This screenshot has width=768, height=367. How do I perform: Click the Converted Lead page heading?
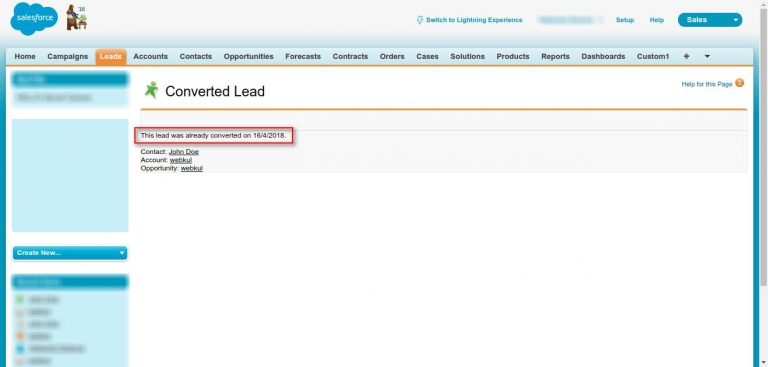(x=215, y=91)
